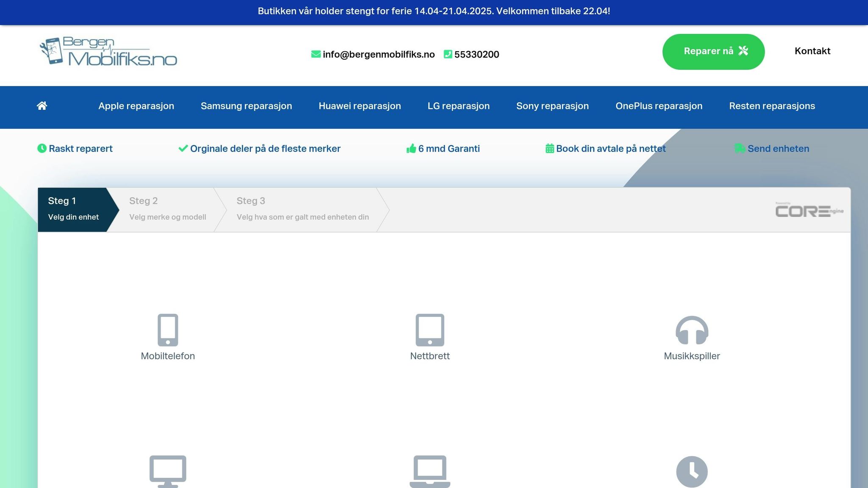Open Huawei reparasjon menu

pos(360,106)
